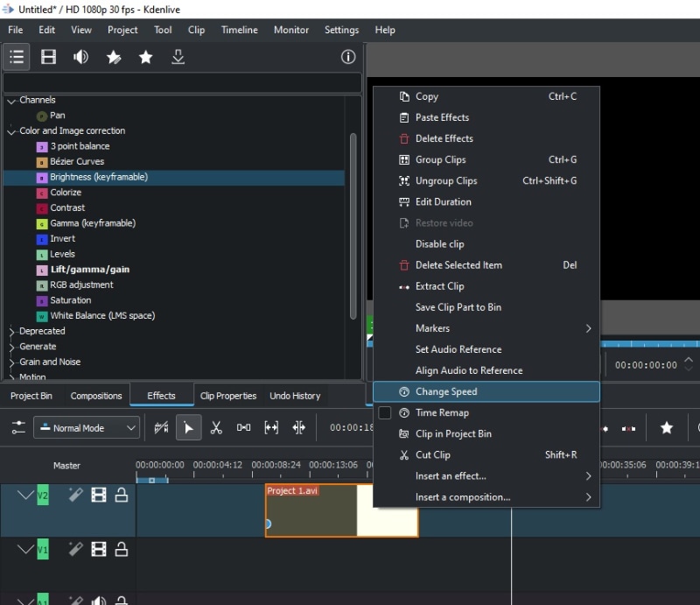Hide video on track V2
The width and height of the screenshot is (700, 605).
[99, 495]
